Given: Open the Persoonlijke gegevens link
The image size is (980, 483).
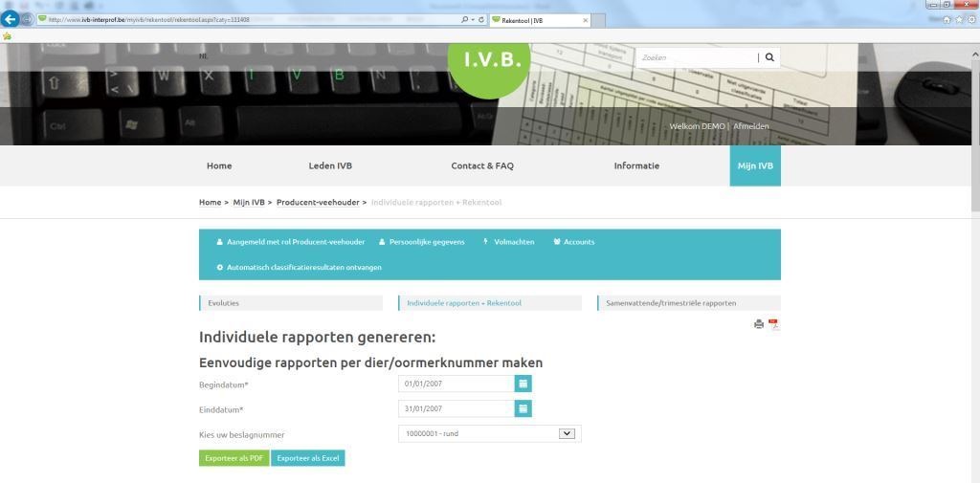Looking at the screenshot, I should coord(426,242).
